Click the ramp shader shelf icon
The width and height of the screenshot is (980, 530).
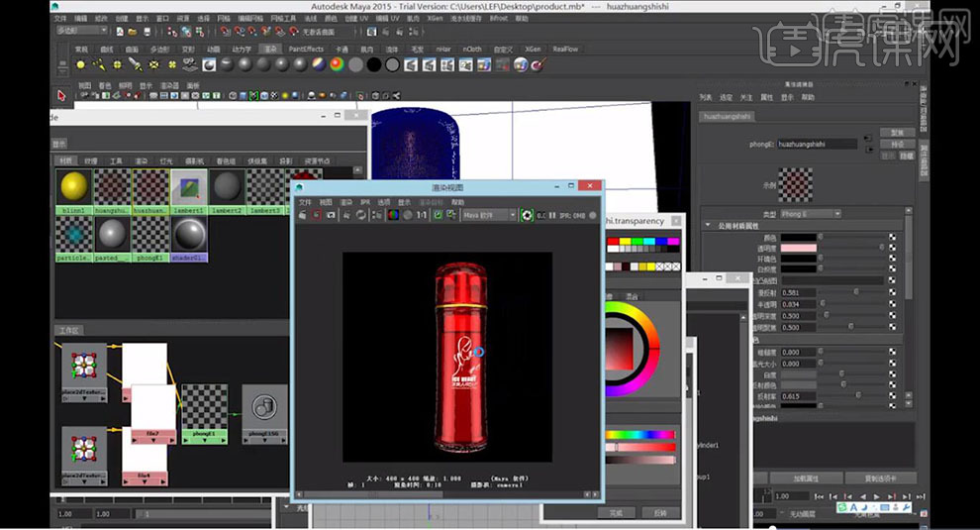coord(337,64)
